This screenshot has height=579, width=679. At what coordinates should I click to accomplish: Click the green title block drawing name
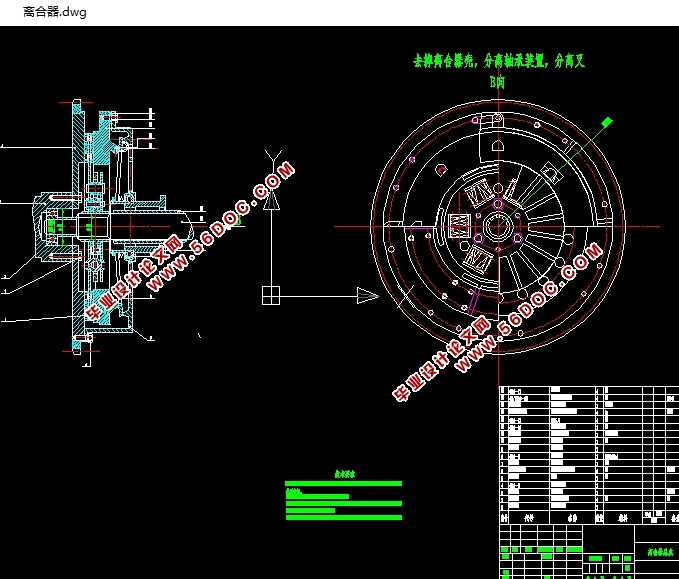pyautogui.click(x=656, y=552)
